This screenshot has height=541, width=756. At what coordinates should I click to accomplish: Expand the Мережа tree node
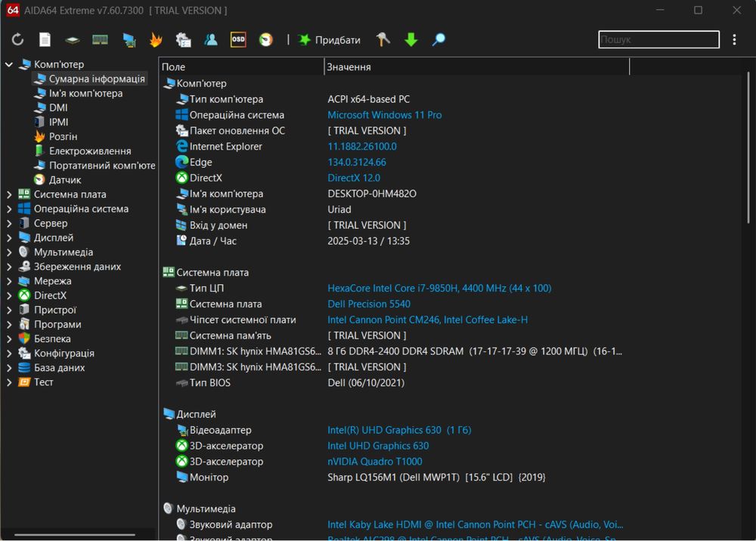pyautogui.click(x=8, y=281)
